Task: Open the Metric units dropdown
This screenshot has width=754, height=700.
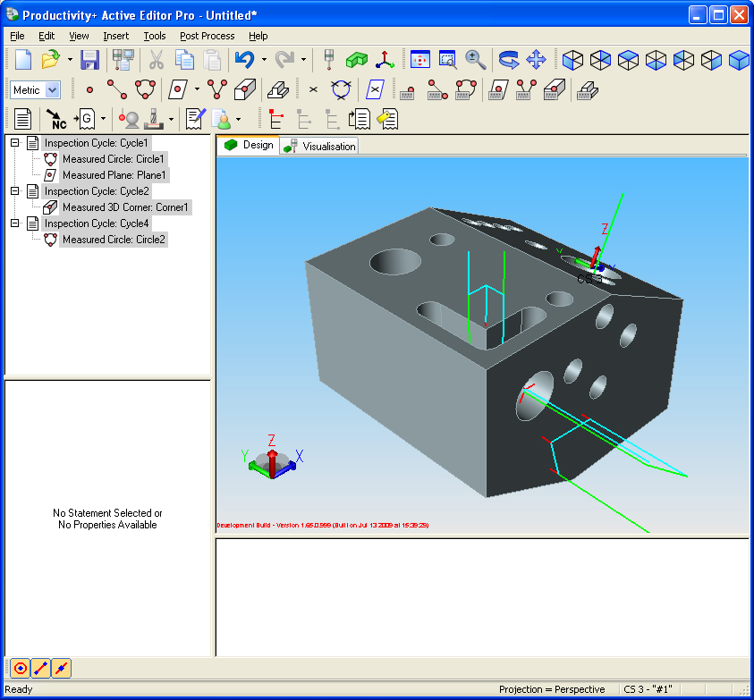Action: (x=49, y=89)
